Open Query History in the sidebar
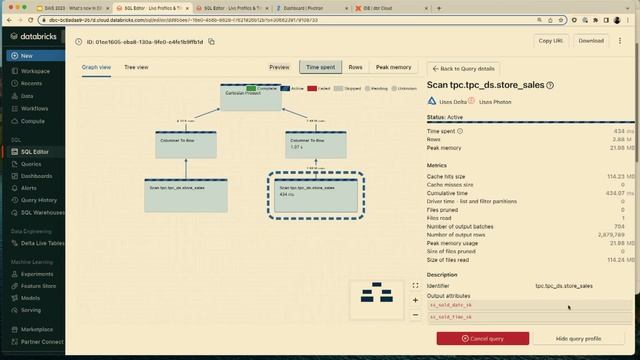The image size is (640, 360). (39, 200)
